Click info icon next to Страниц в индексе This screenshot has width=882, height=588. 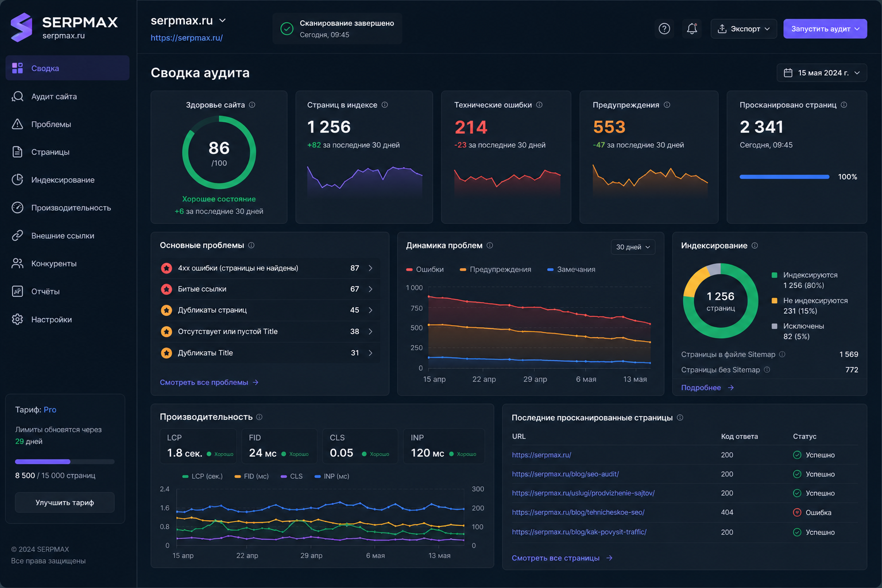385,105
